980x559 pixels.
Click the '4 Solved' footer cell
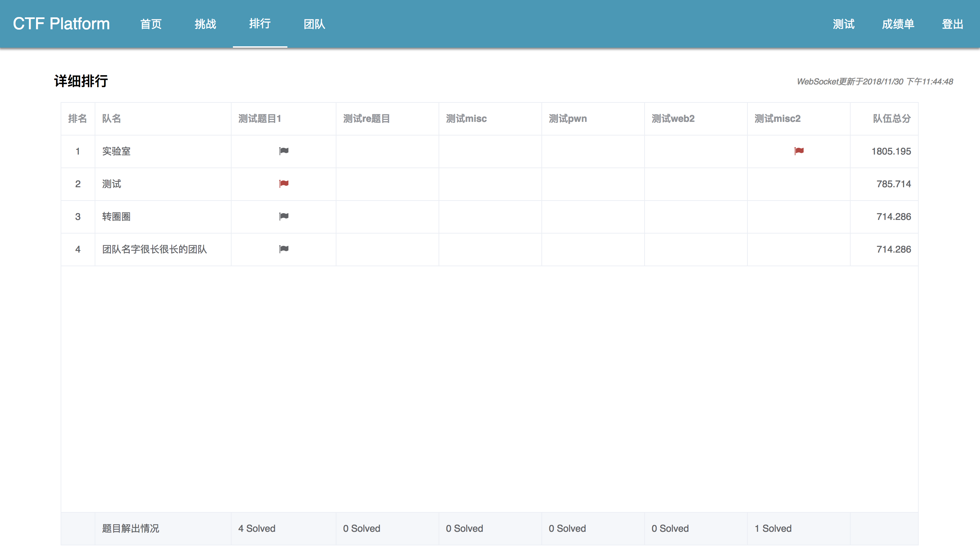(x=257, y=528)
